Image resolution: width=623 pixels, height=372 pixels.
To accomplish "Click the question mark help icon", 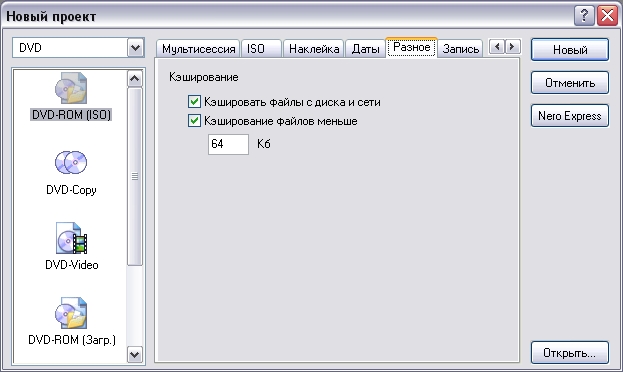I will [584, 16].
